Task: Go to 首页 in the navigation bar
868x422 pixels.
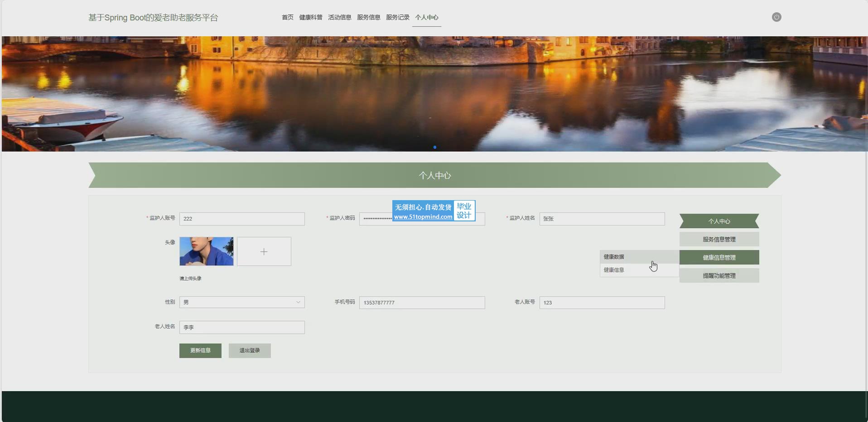Action: (x=288, y=17)
